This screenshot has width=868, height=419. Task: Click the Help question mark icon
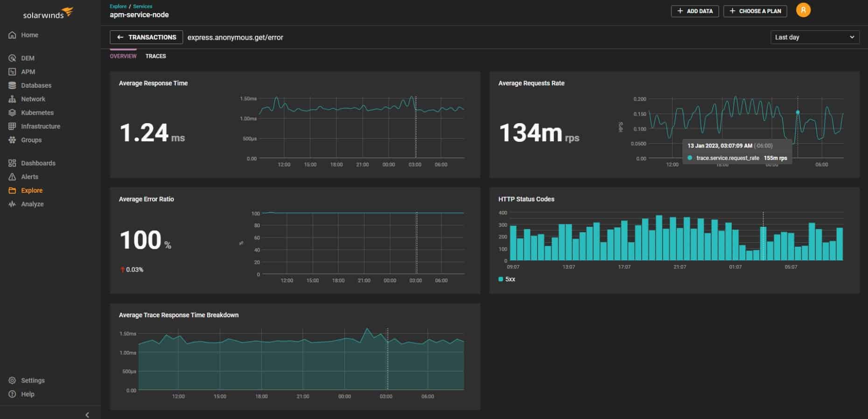(12, 394)
